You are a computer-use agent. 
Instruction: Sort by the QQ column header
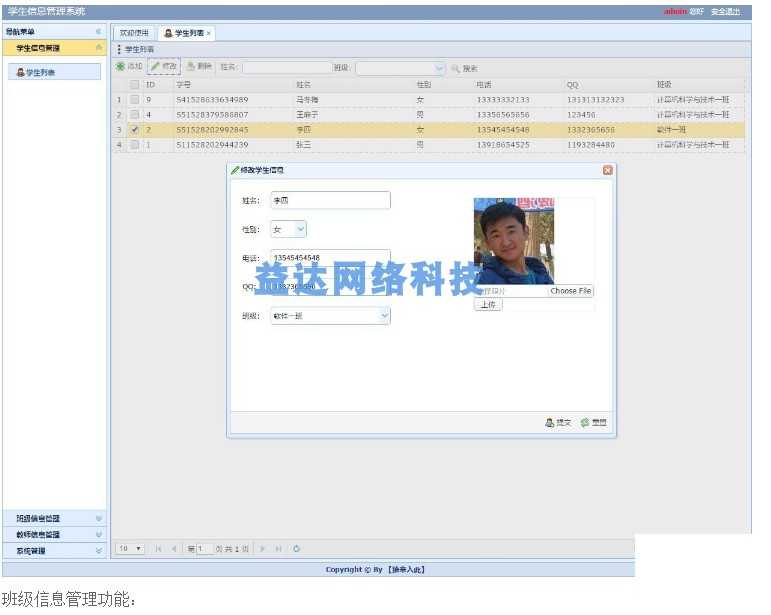coord(573,85)
